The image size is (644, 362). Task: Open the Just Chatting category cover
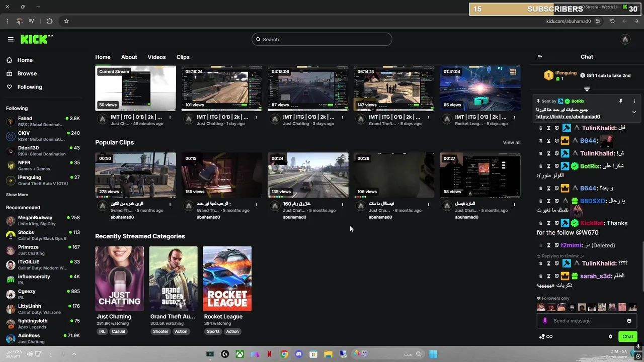tap(120, 279)
